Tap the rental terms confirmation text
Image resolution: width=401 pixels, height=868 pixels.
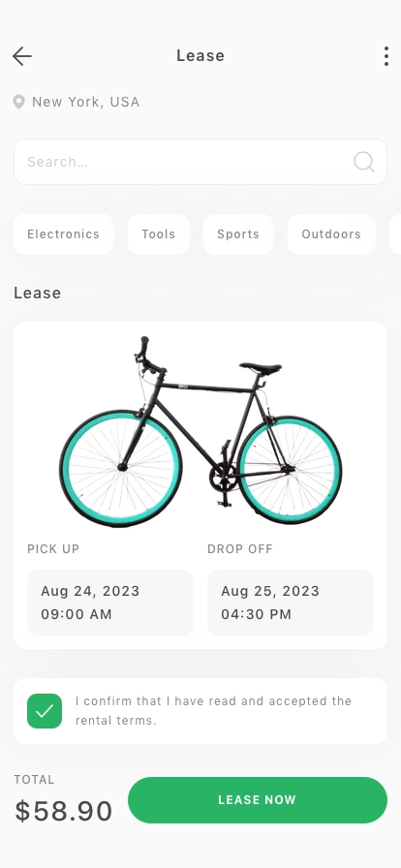pyautogui.click(x=213, y=711)
